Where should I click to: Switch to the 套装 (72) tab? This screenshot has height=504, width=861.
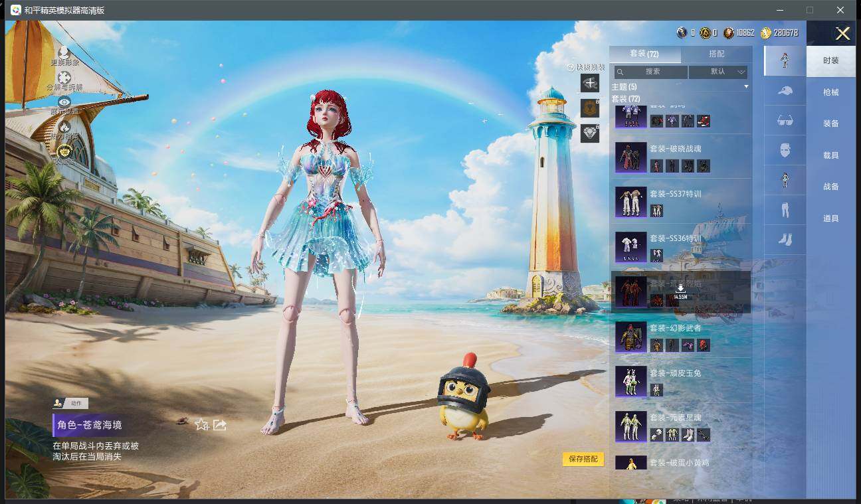coord(644,54)
